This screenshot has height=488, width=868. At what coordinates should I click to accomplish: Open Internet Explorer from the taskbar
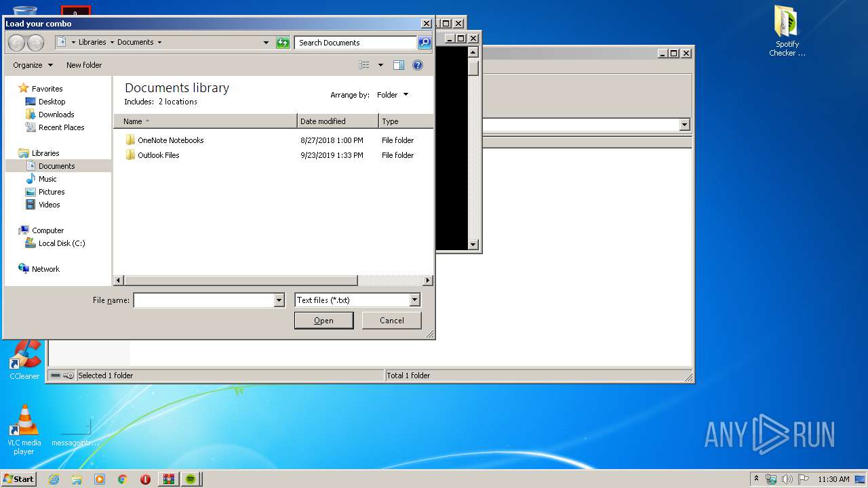[54, 479]
